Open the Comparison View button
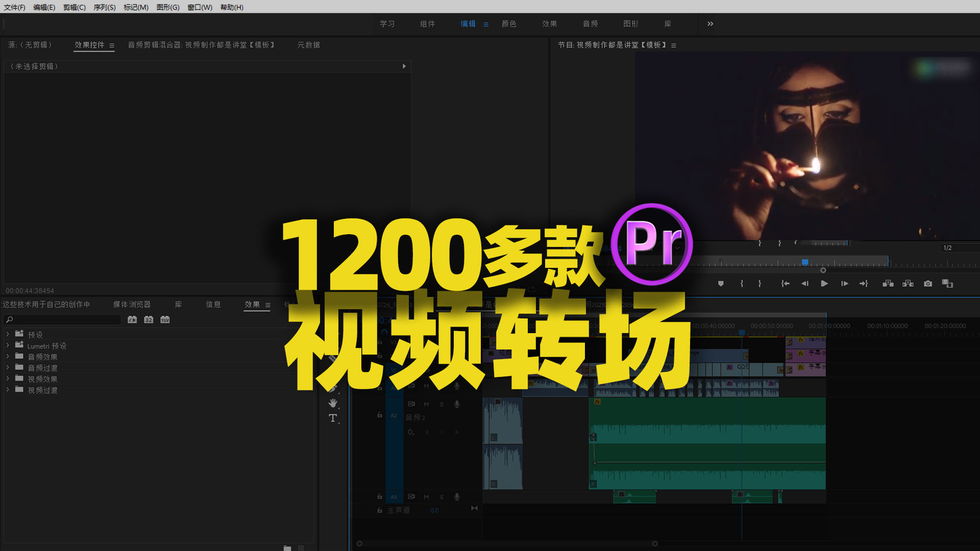980x551 pixels. pyautogui.click(x=948, y=284)
